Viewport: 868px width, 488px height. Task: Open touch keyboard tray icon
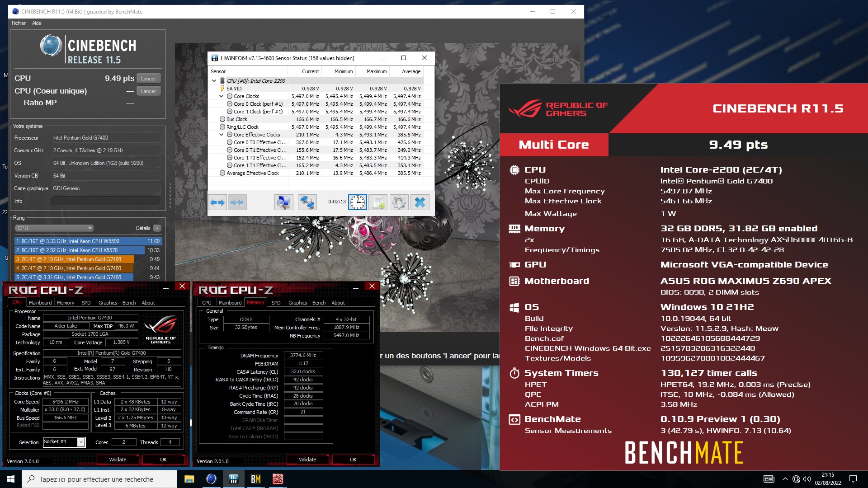pyautogui.click(x=769, y=479)
